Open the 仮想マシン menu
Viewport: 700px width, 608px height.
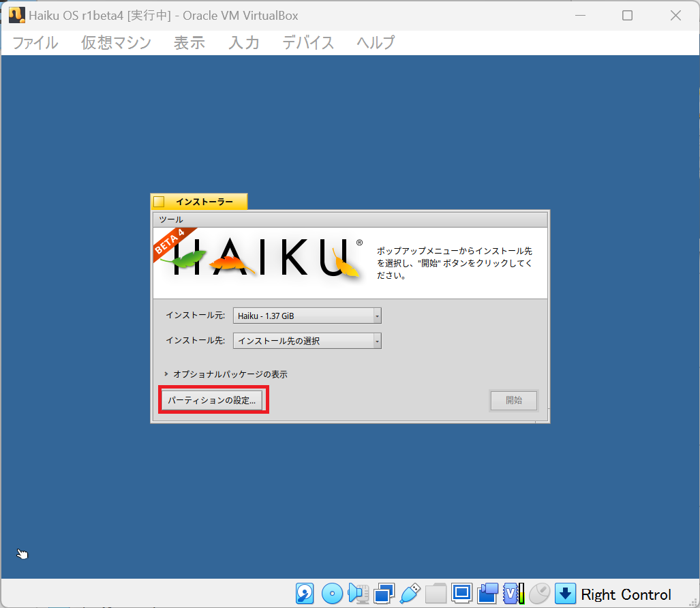116,43
